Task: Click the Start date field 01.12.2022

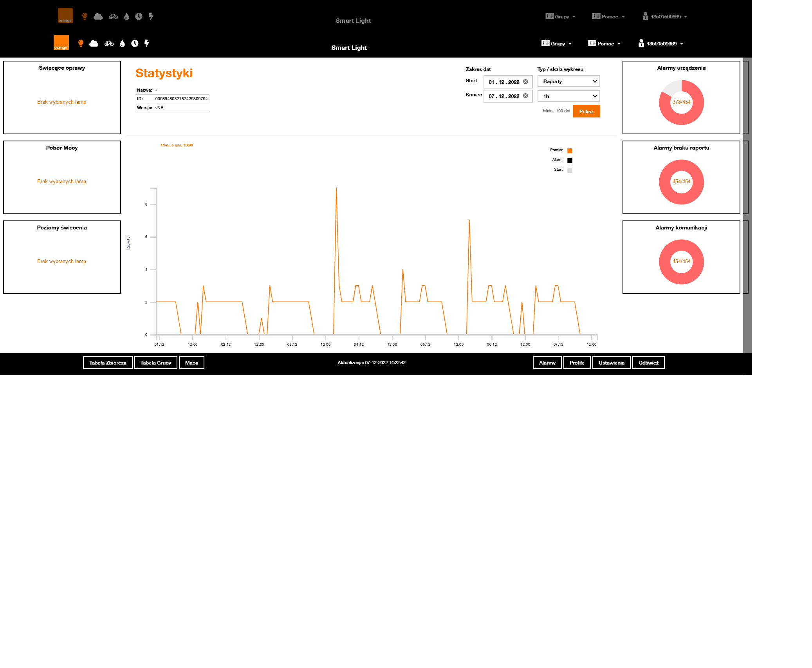Action: pyautogui.click(x=508, y=82)
